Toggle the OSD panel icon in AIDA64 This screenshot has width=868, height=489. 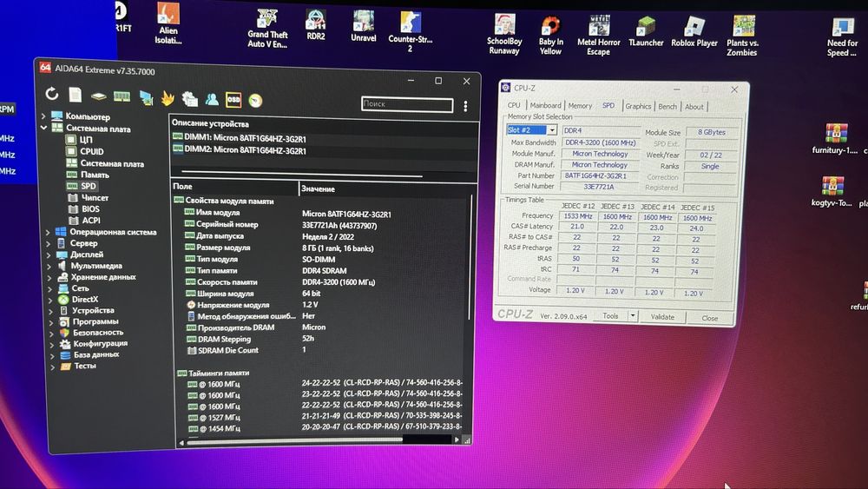[233, 100]
